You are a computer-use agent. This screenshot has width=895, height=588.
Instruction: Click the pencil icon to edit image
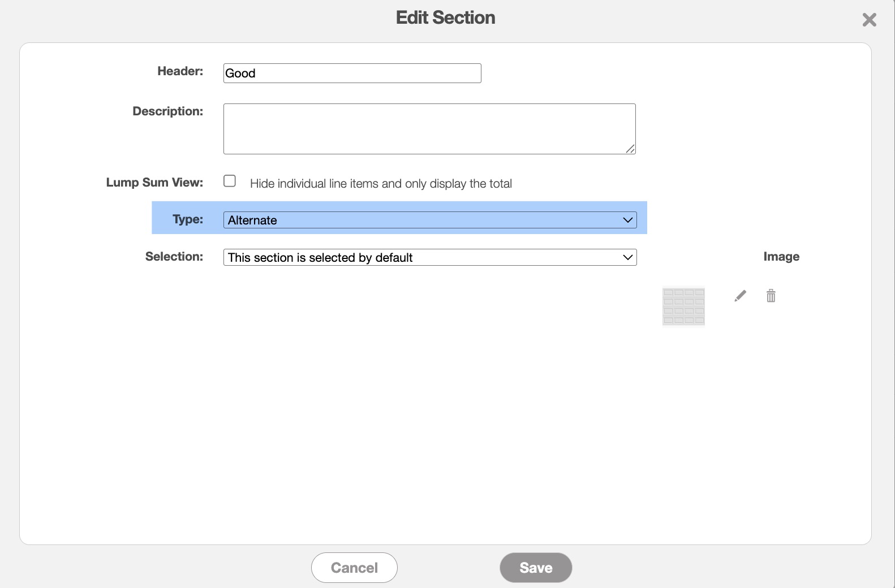click(x=740, y=296)
